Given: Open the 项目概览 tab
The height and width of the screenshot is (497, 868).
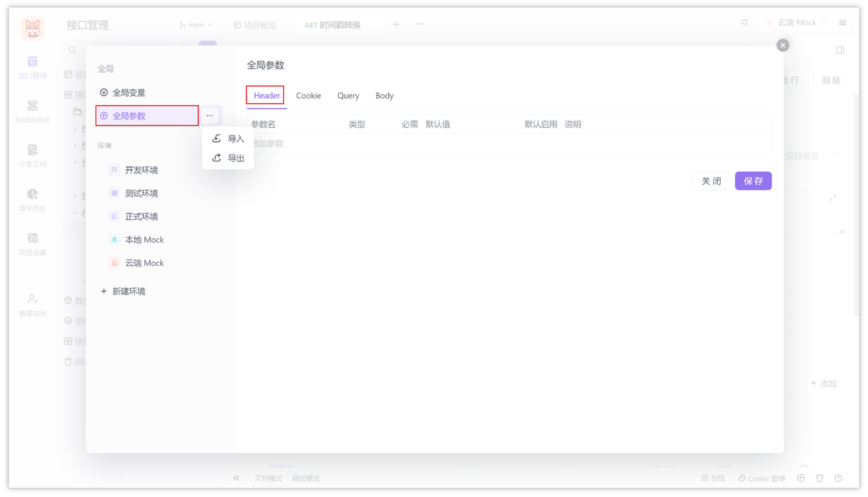Looking at the screenshot, I should [x=255, y=24].
